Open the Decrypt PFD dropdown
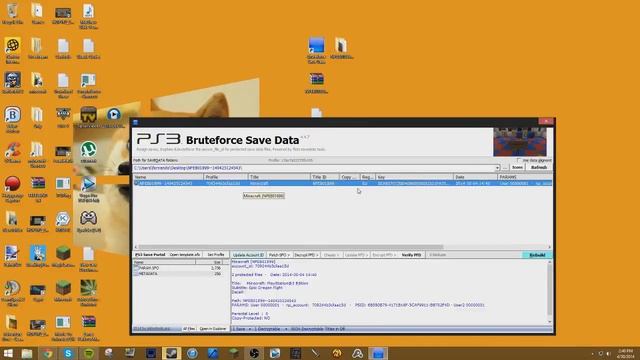This screenshot has height=360, width=640. pyautogui.click(x=306, y=255)
